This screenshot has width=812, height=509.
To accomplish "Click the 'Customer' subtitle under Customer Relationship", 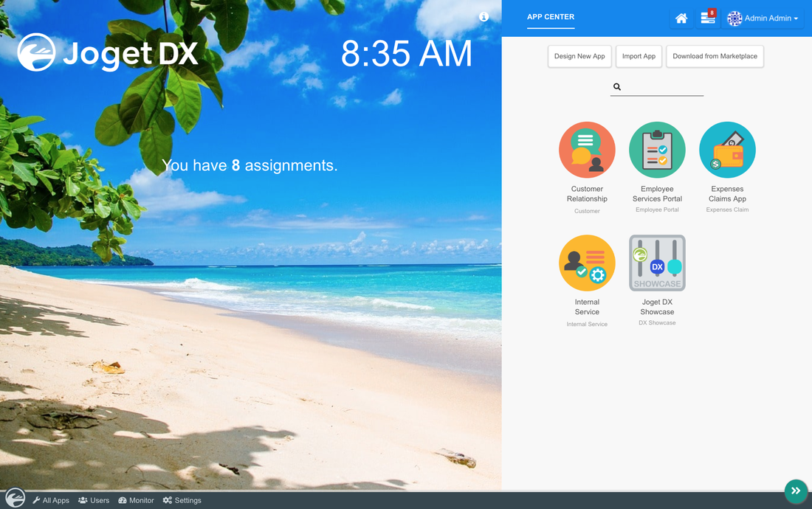I will (x=587, y=211).
